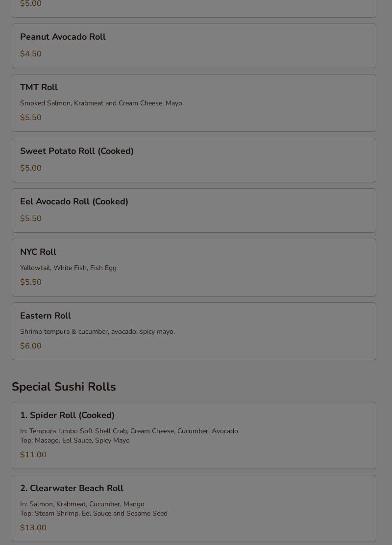392x545 pixels.
Task: Choose Sweet Potato Roll (Cooked)
Action: [194, 160]
